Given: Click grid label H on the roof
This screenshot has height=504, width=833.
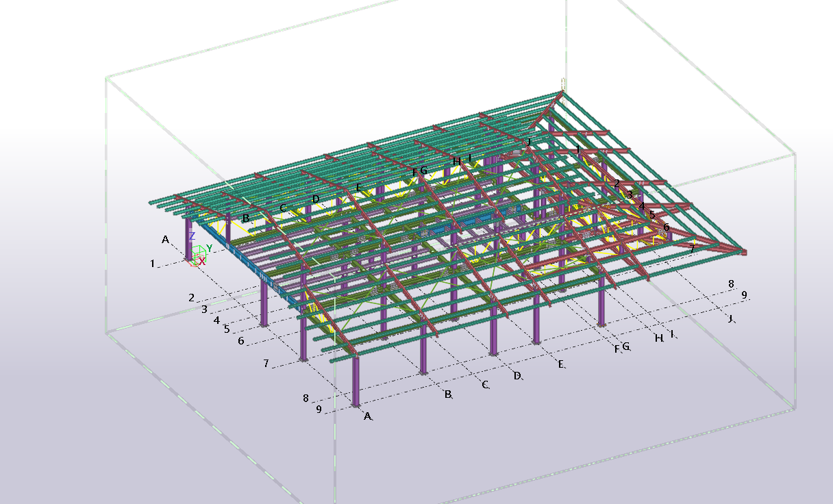Looking at the screenshot, I should click(456, 161).
